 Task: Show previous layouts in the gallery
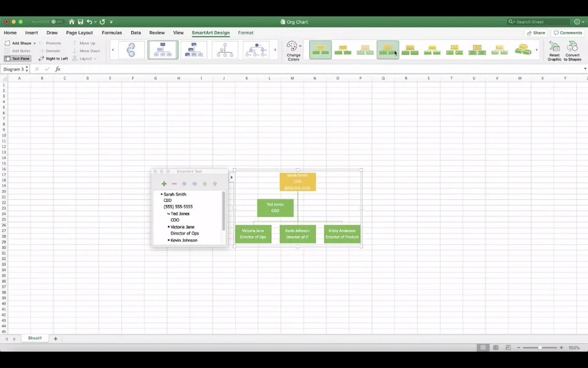click(113, 50)
